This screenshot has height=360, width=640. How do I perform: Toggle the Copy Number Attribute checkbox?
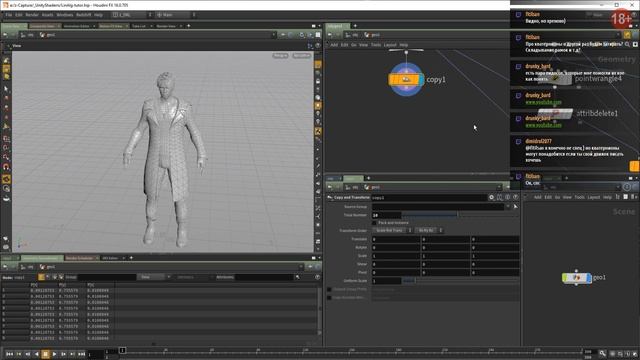(329, 298)
